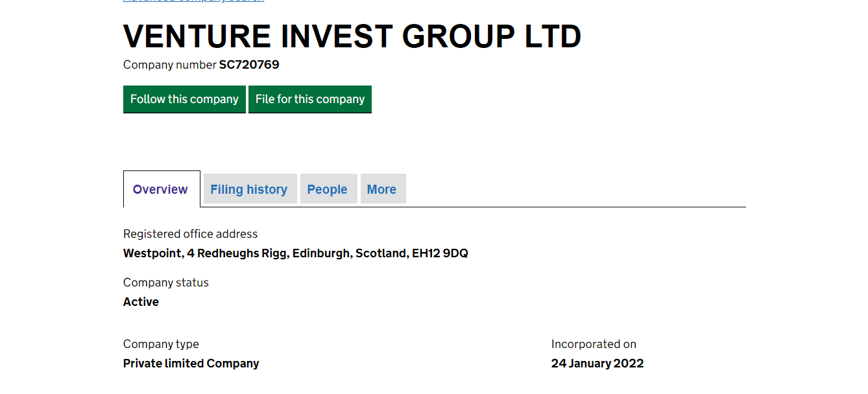Click the 24 January 2022 date
The width and height of the screenshot is (868, 394).
coord(597,364)
